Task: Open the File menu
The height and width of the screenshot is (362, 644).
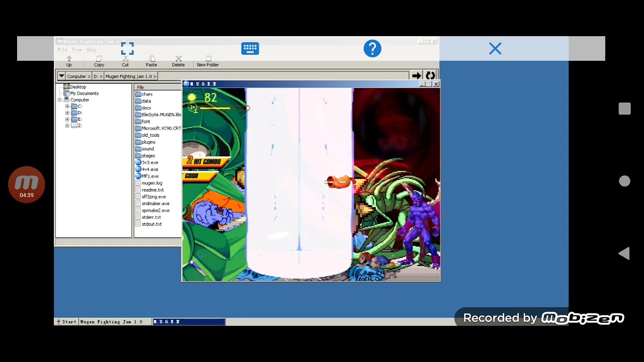Action: point(62,50)
